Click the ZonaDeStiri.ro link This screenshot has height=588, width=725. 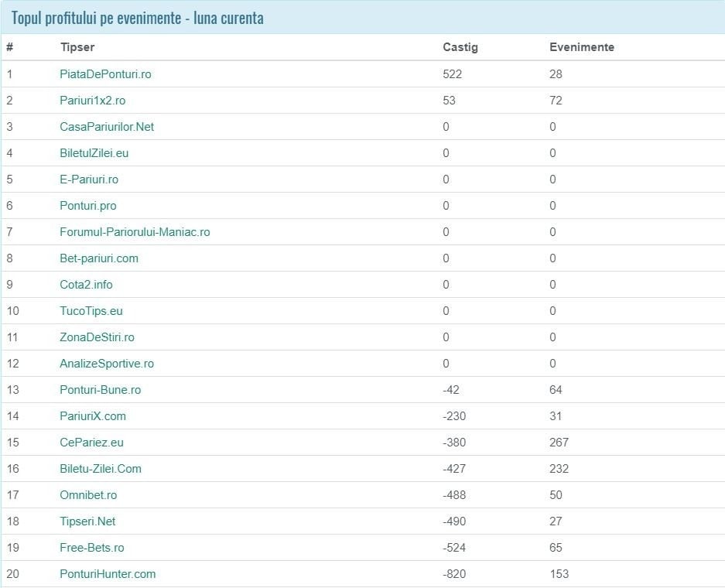click(97, 337)
